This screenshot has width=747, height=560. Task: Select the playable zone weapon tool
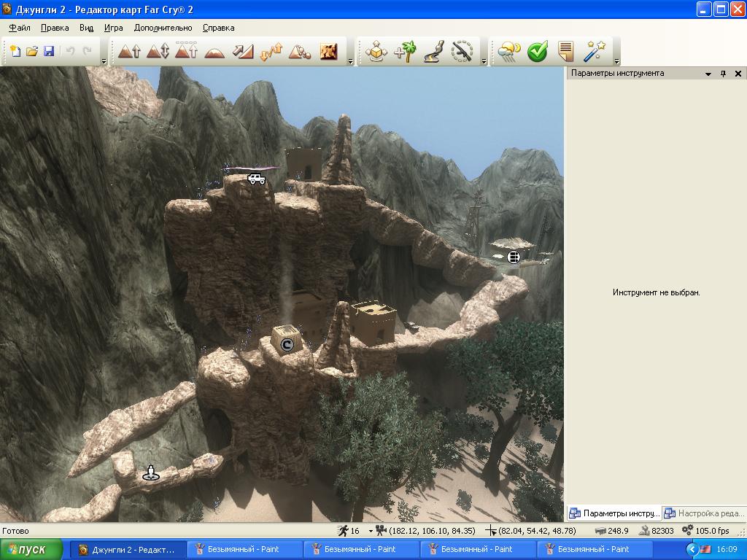(462, 51)
